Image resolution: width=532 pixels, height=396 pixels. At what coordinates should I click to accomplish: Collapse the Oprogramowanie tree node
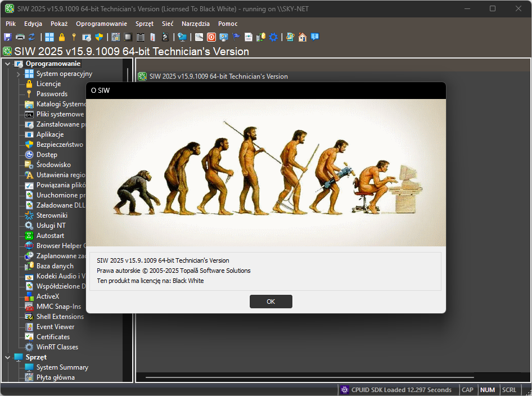(x=7, y=64)
